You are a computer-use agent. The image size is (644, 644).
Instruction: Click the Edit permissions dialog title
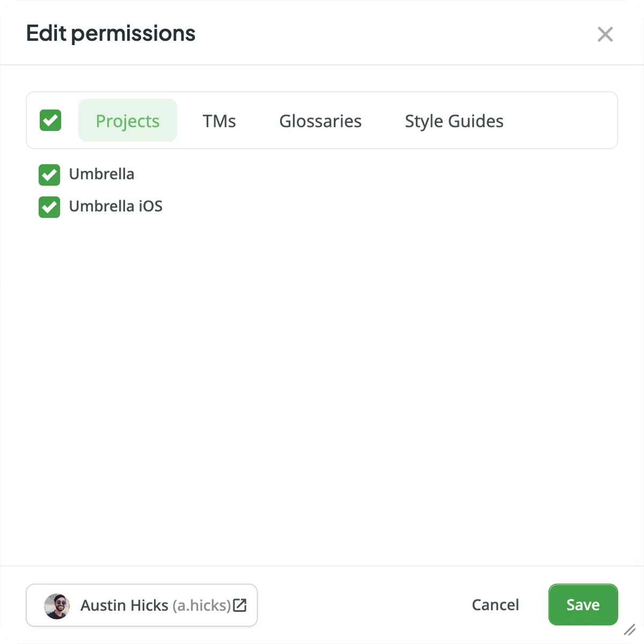[x=111, y=33]
